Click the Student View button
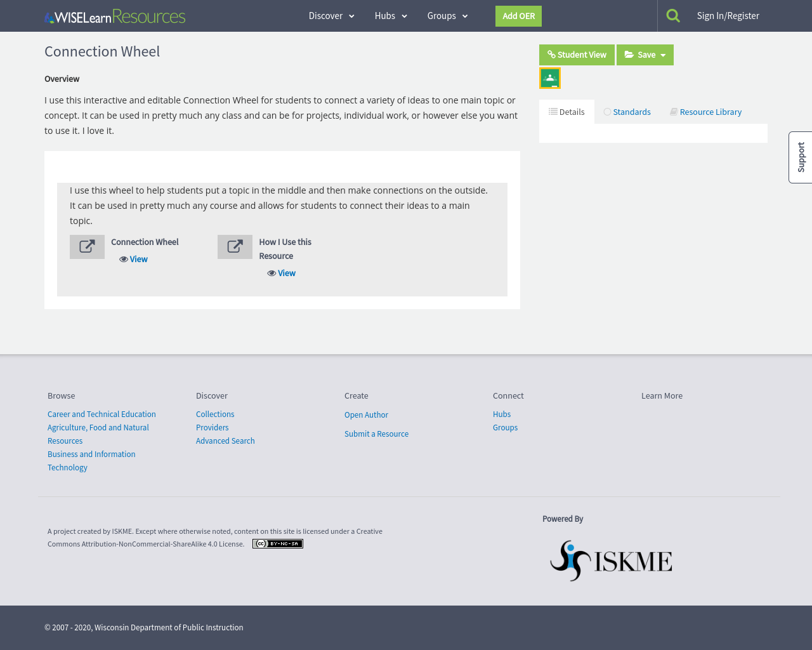The image size is (812, 650). [577, 55]
